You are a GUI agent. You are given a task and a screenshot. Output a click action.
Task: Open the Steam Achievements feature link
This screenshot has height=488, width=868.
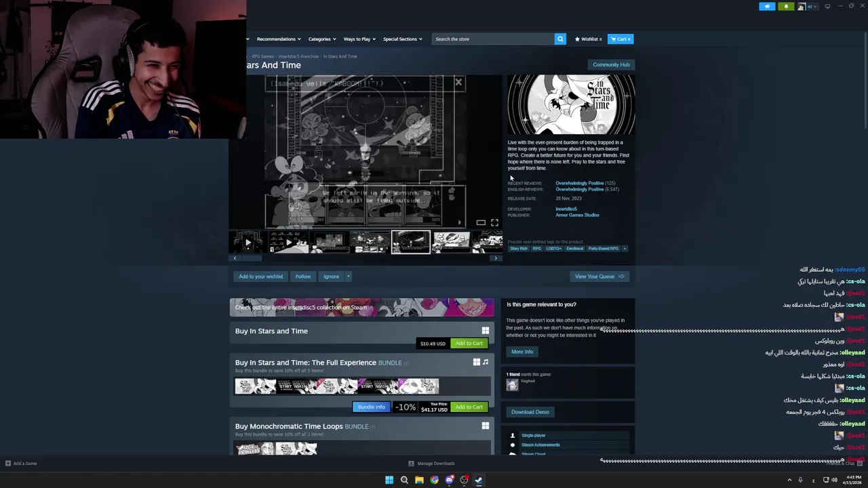(x=540, y=445)
